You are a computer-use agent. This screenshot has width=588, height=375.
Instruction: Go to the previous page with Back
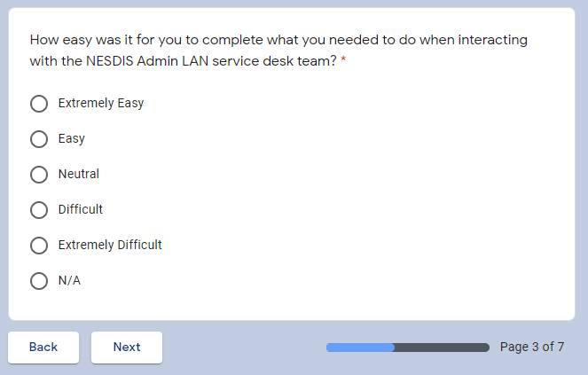click(43, 347)
